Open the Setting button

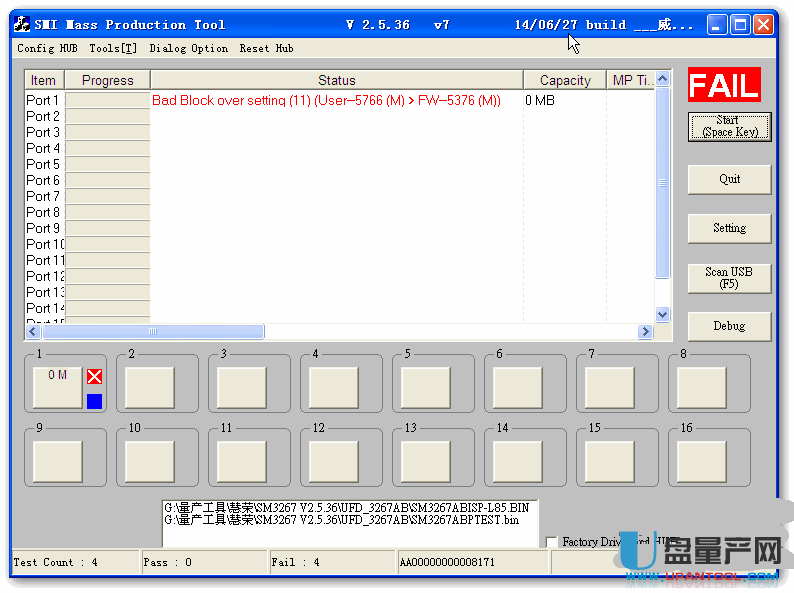coord(729,228)
